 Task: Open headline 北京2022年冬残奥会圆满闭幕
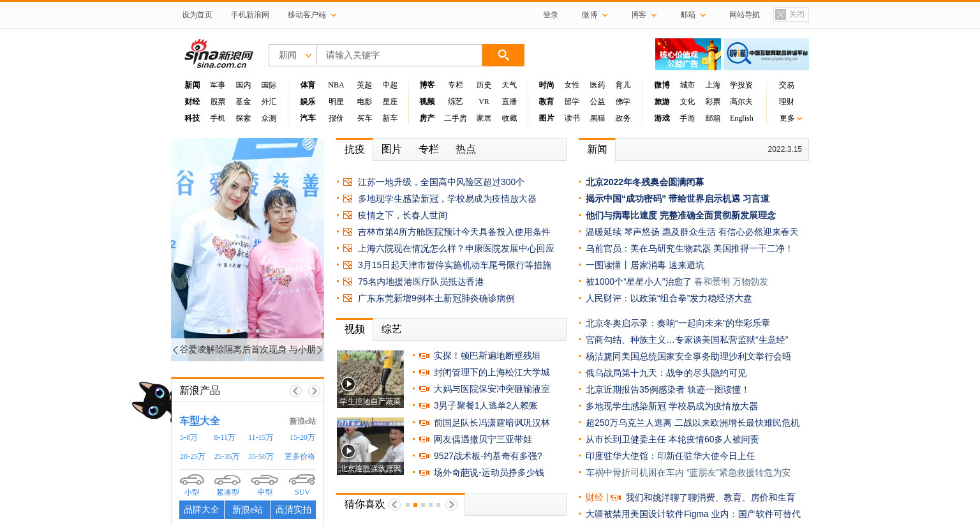point(644,182)
